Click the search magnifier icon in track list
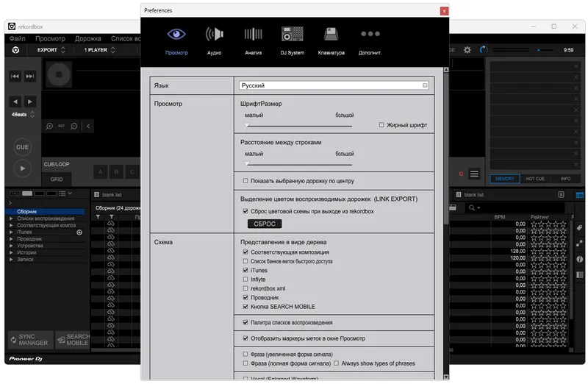Image resolution: width=588 pixels, height=384 pixels. tap(472, 207)
